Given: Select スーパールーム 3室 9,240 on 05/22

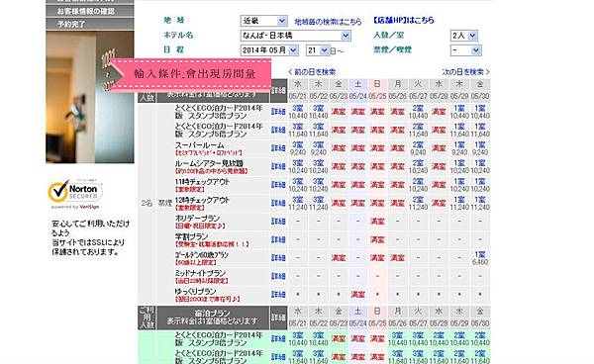Looking at the screenshot, I should pyautogui.click(x=318, y=148).
